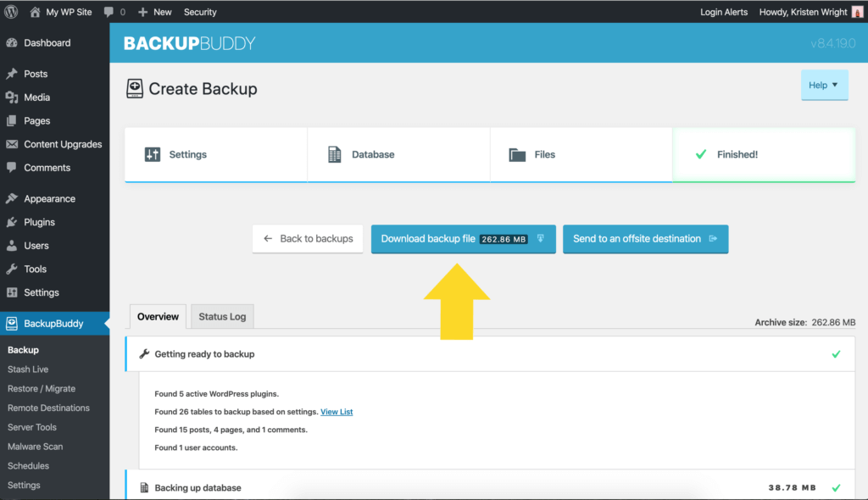Click the document icon beside Backing up database

pos(144,488)
